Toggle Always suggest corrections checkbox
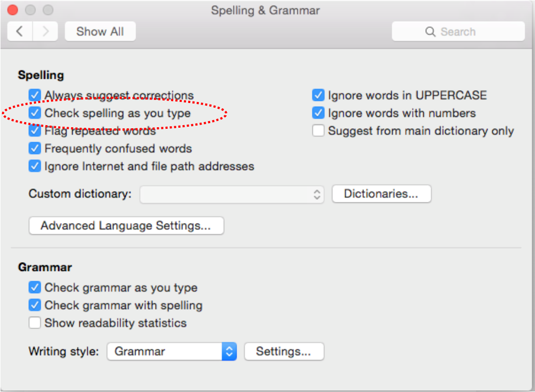The height and width of the screenshot is (392, 535). tap(35, 95)
